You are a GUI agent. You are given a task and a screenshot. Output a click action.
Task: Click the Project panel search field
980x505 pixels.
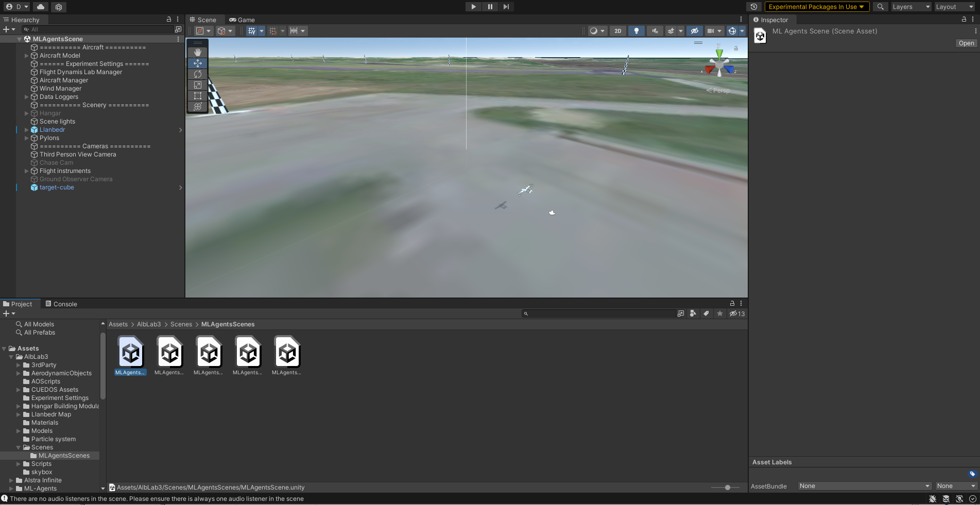tap(598, 314)
